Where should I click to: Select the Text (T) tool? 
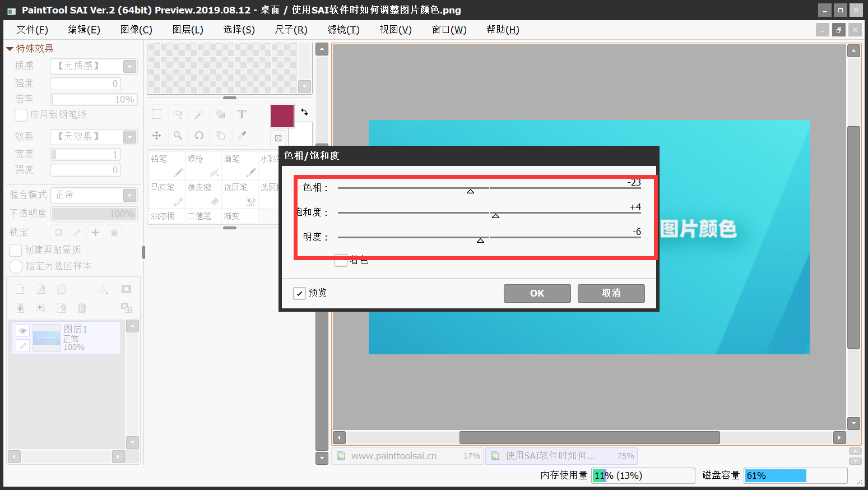point(242,114)
